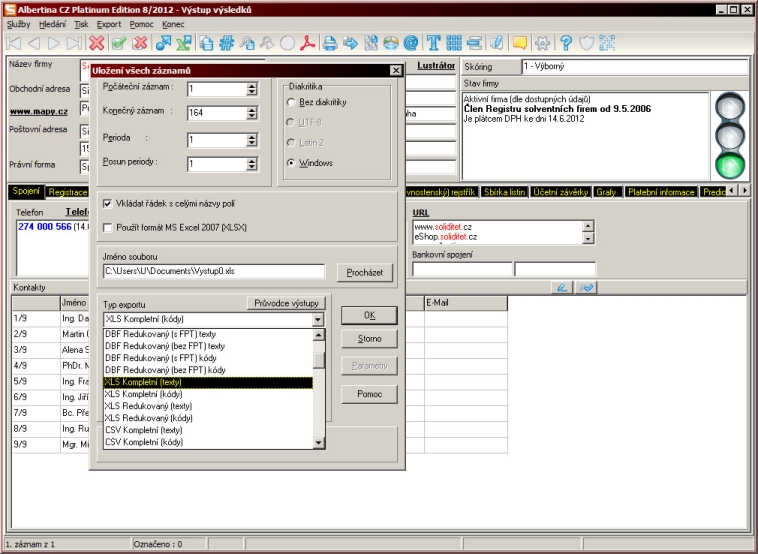Click the first record navigation icon
Screen dimensions: 758x554
[x=14, y=44]
